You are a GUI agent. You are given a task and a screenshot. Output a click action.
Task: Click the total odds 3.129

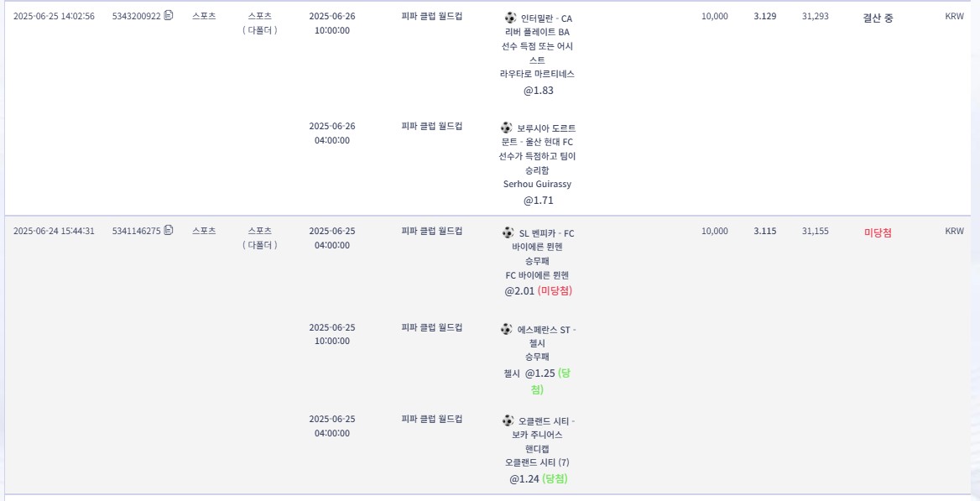[x=765, y=16]
